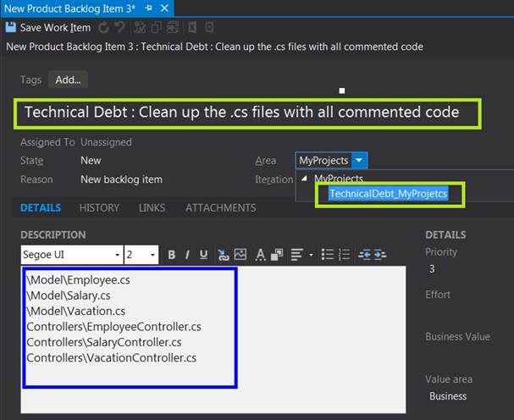This screenshot has width=514, height=420.
Task: Click the Controllers\SalaryController.cs line
Action: pos(104,342)
